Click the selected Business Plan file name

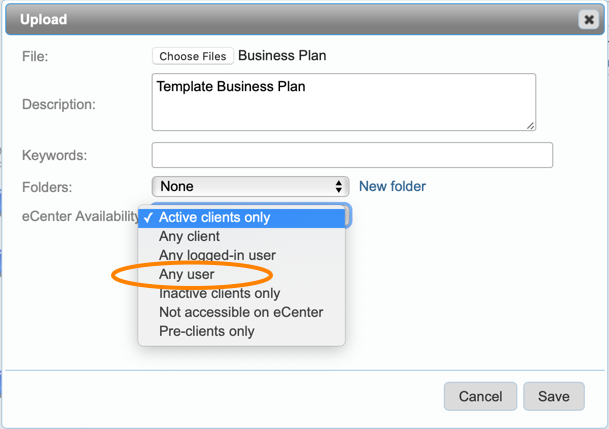pos(282,56)
